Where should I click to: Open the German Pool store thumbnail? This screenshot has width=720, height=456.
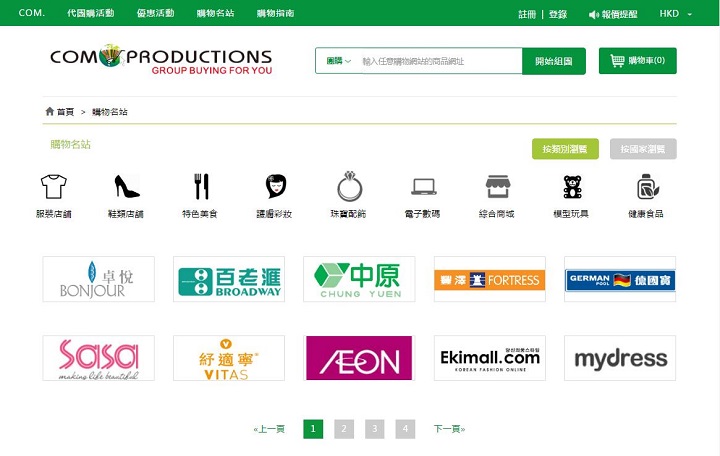pyautogui.click(x=620, y=279)
